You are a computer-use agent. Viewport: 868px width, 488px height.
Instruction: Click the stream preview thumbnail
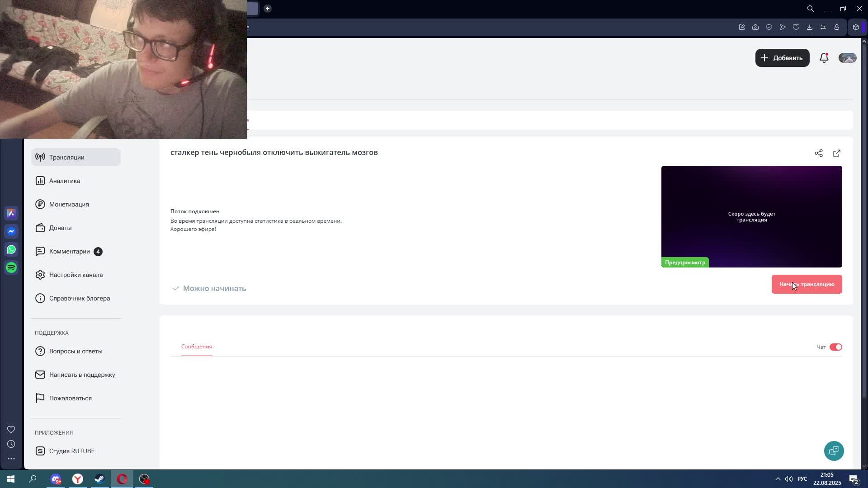(751, 216)
